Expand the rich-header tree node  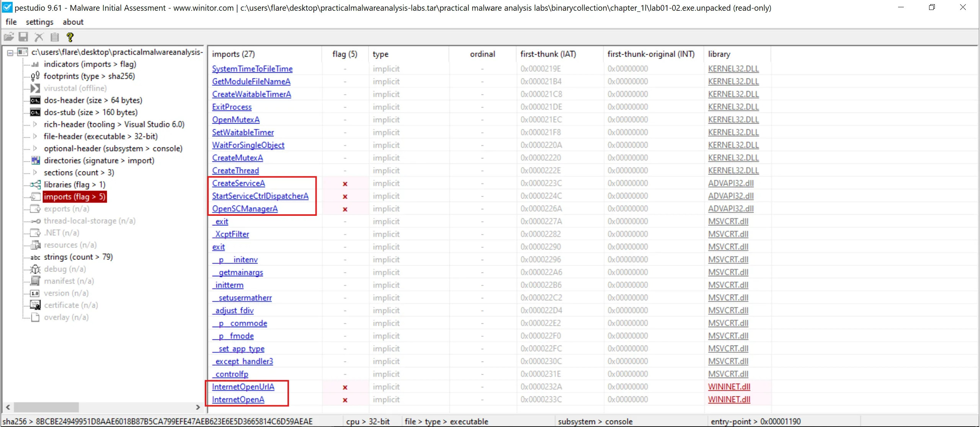[x=35, y=124]
